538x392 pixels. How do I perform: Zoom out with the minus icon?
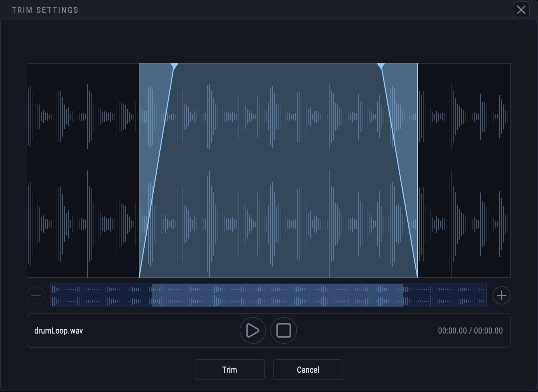tap(36, 295)
